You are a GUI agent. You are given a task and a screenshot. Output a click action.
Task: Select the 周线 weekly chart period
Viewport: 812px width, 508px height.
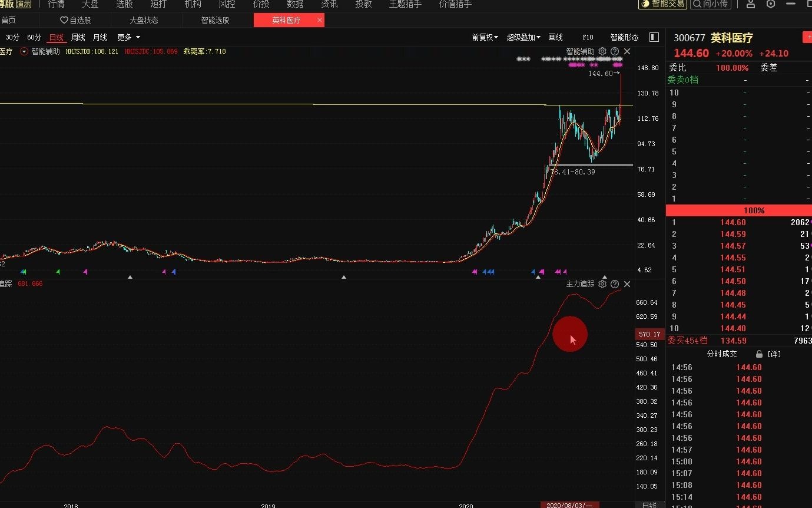tap(78, 37)
